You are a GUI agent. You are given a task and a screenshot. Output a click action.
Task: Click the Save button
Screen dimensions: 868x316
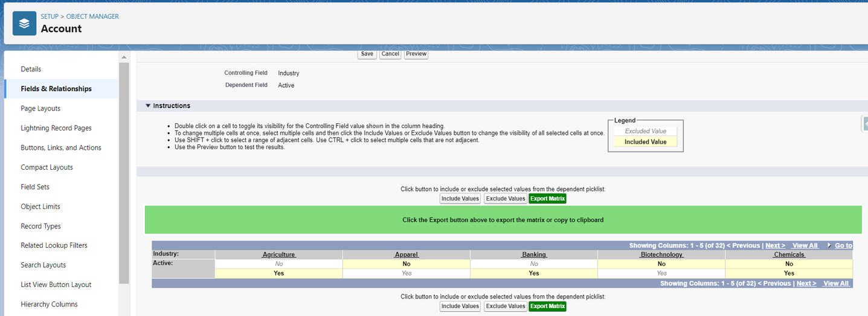pyautogui.click(x=367, y=54)
